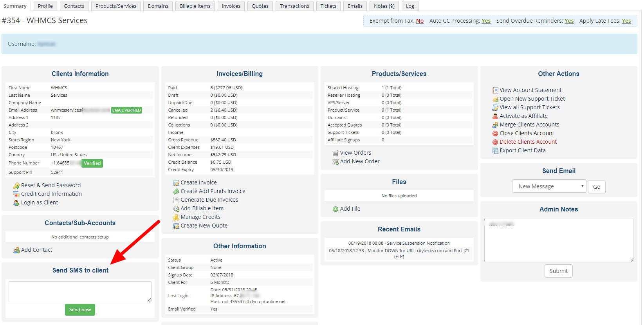Viewport: 644px width, 325px height.
Task: Open the Tickets tab
Action: coord(328,6)
